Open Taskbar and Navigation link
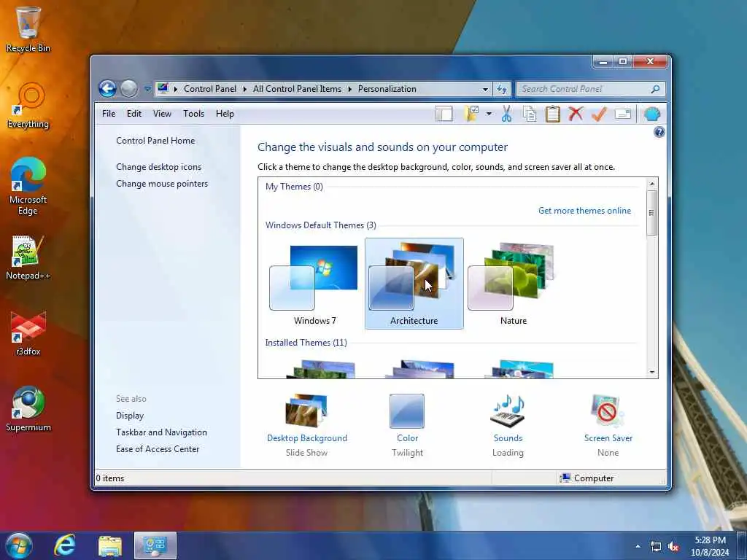This screenshot has height=560, width=747. 161,432
